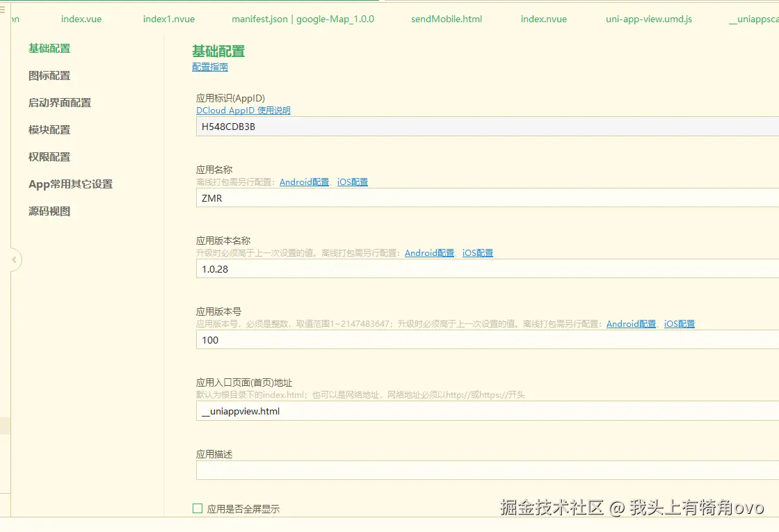779x532 pixels.
Task: Open the 配置指南 link
Action: 209,67
